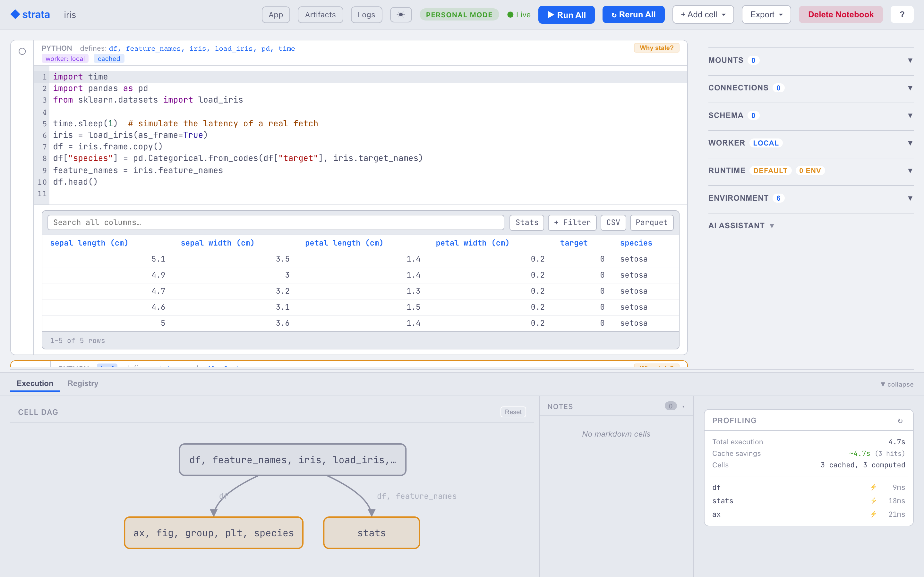The image size is (924, 577).
Task: Open the Add cell dropdown
Action: [x=703, y=14]
